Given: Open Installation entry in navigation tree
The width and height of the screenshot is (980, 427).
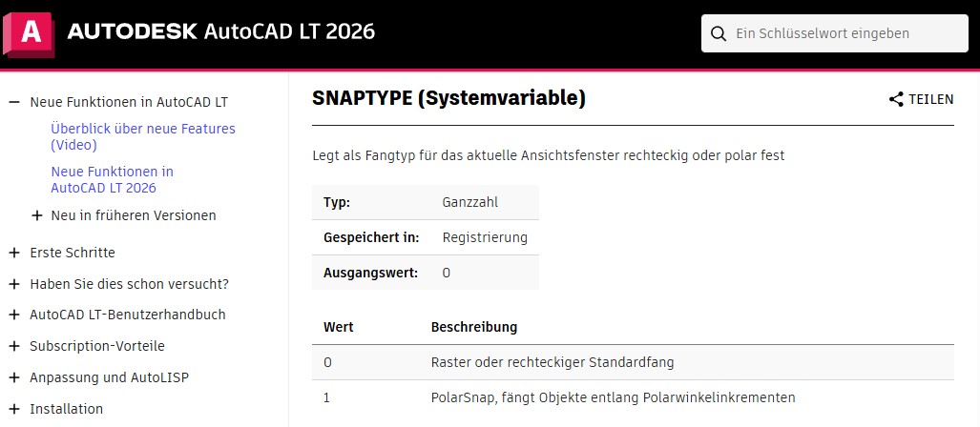Looking at the screenshot, I should point(66,409).
